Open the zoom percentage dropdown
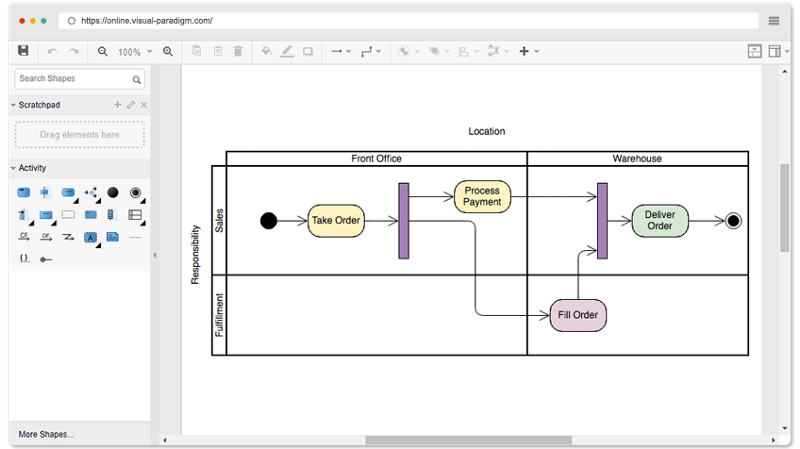 135,52
